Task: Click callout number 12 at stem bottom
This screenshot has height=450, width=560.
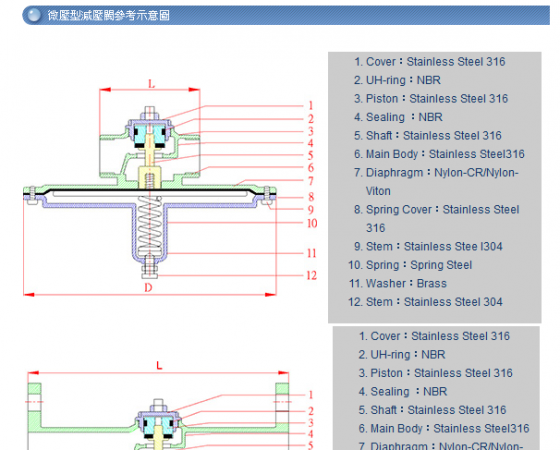Action: coord(311,275)
